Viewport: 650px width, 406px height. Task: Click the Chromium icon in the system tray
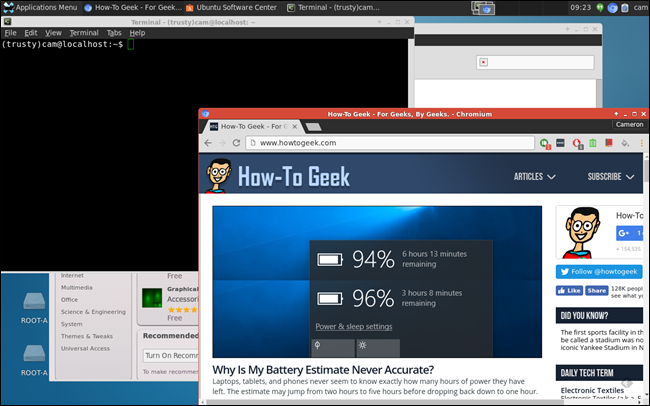click(x=612, y=7)
